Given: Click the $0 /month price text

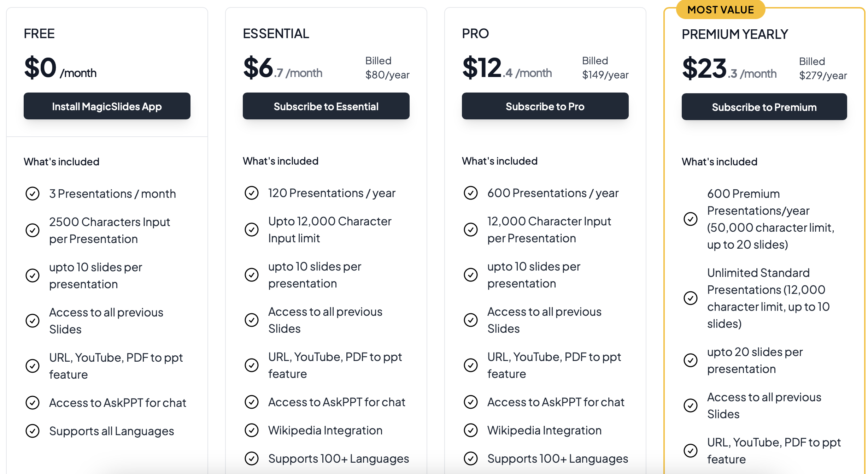Looking at the screenshot, I should [x=60, y=68].
